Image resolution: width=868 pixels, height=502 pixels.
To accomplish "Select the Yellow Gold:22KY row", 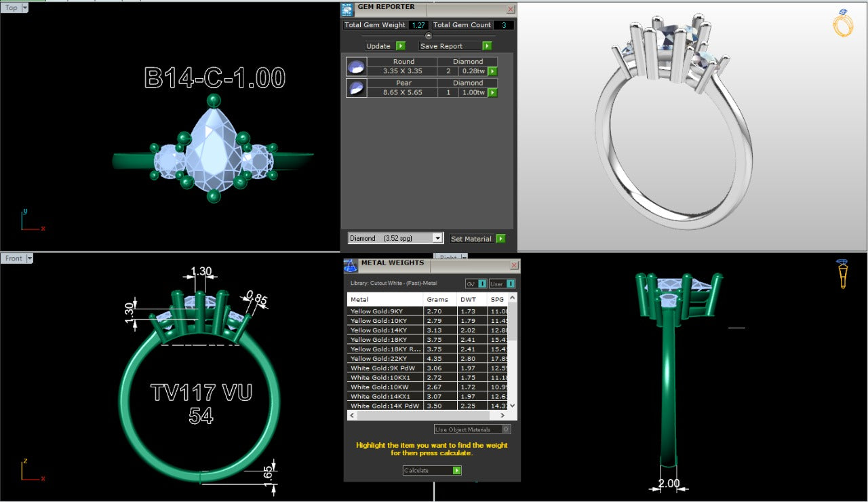I will tap(427, 358).
